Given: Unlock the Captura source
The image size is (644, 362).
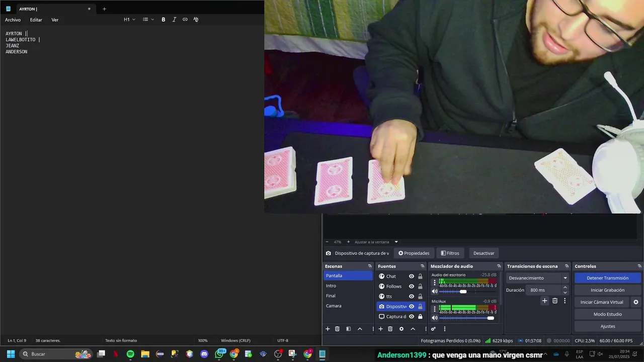Looking at the screenshot, I should click(420, 317).
